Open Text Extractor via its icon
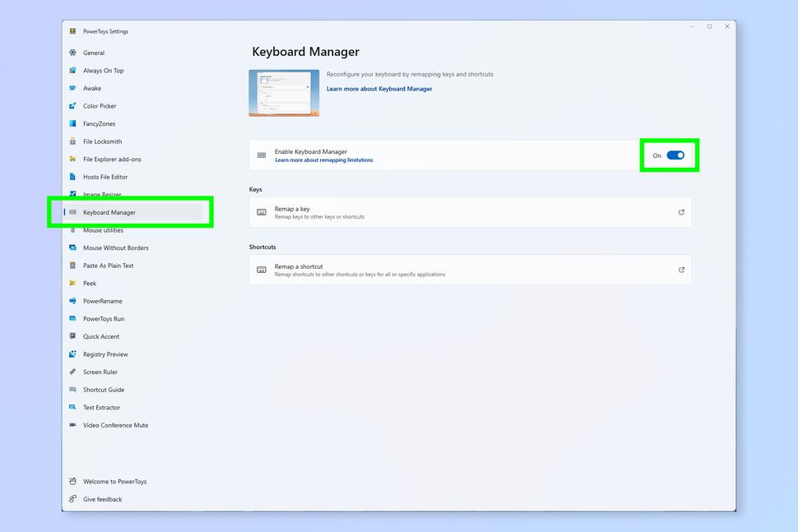Viewport: 798px width, 532px height. pyautogui.click(x=74, y=407)
